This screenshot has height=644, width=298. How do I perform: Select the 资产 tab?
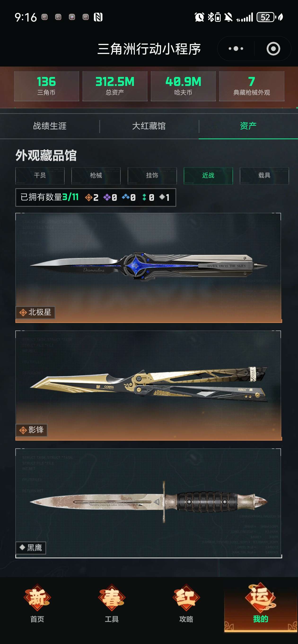[x=248, y=126]
